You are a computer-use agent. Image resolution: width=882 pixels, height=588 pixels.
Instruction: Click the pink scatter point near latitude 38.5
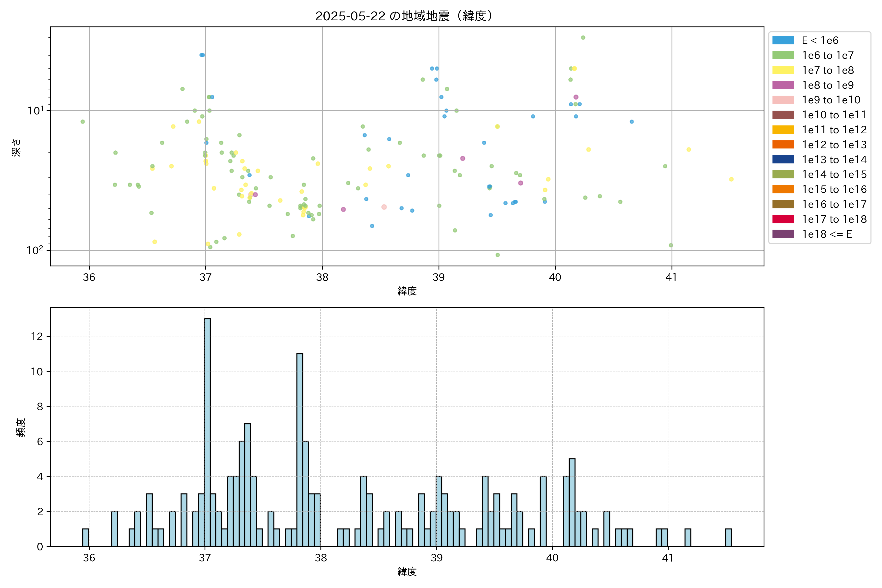(384, 207)
